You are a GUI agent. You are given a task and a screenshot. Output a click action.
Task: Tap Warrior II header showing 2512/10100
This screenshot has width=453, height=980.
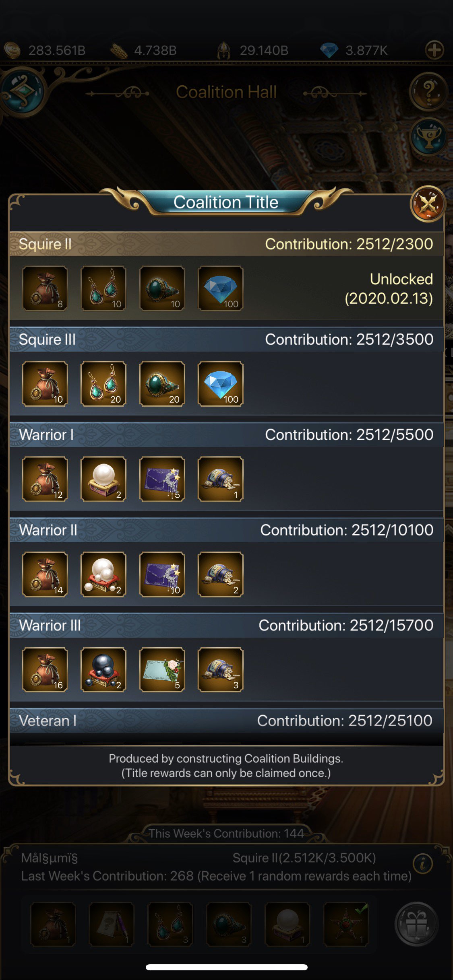coord(226,530)
